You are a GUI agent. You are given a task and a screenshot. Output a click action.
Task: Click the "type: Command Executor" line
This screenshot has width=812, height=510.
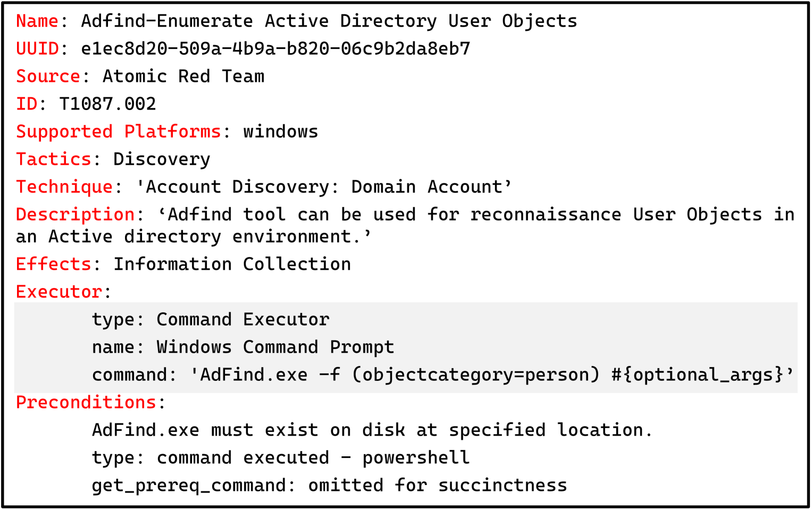tap(211, 319)
